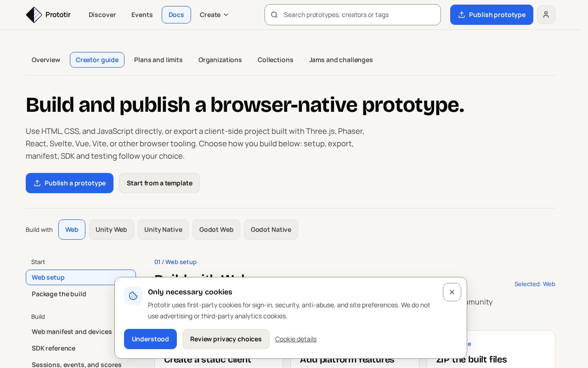Switch to the Collections tab
This screenshot has width=588, height=368.
pos(276,60)
